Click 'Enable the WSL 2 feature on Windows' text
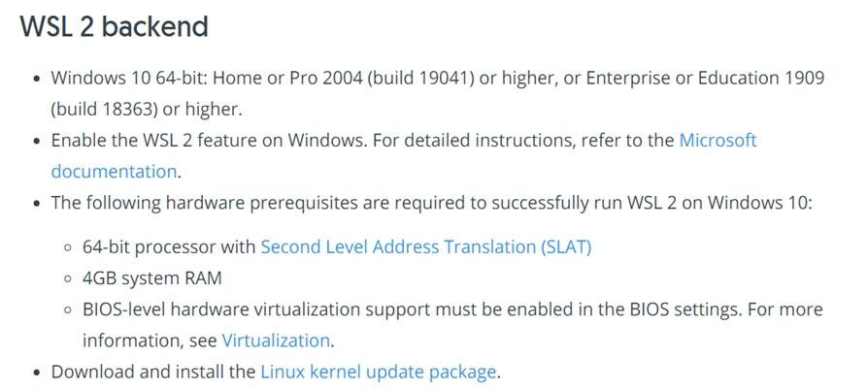Viewport: 868px width, 391px height. click(207, 140)
